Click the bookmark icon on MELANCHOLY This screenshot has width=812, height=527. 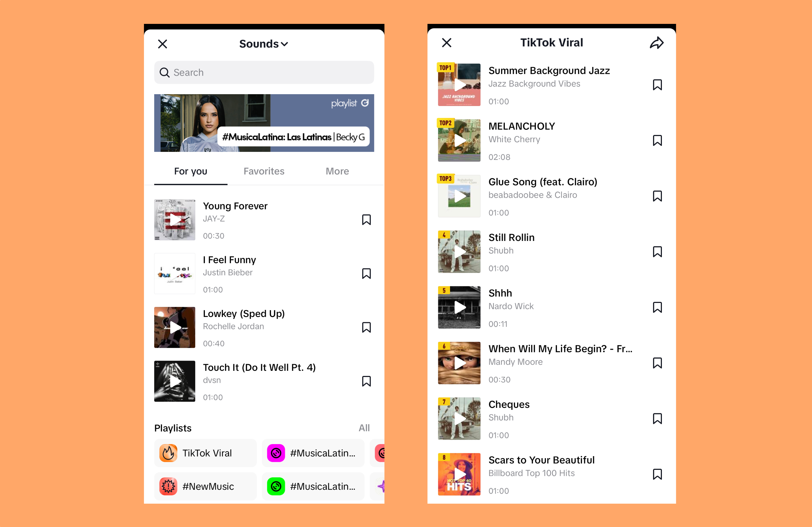click(656, 140)
